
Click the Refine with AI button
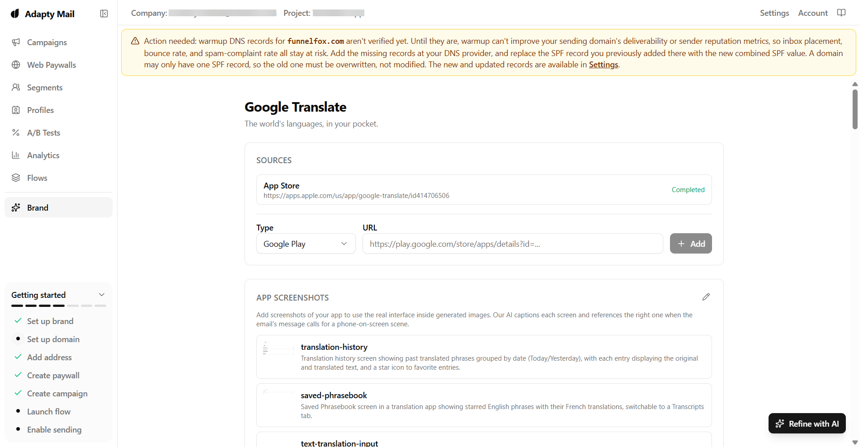[x=807, y=423]
